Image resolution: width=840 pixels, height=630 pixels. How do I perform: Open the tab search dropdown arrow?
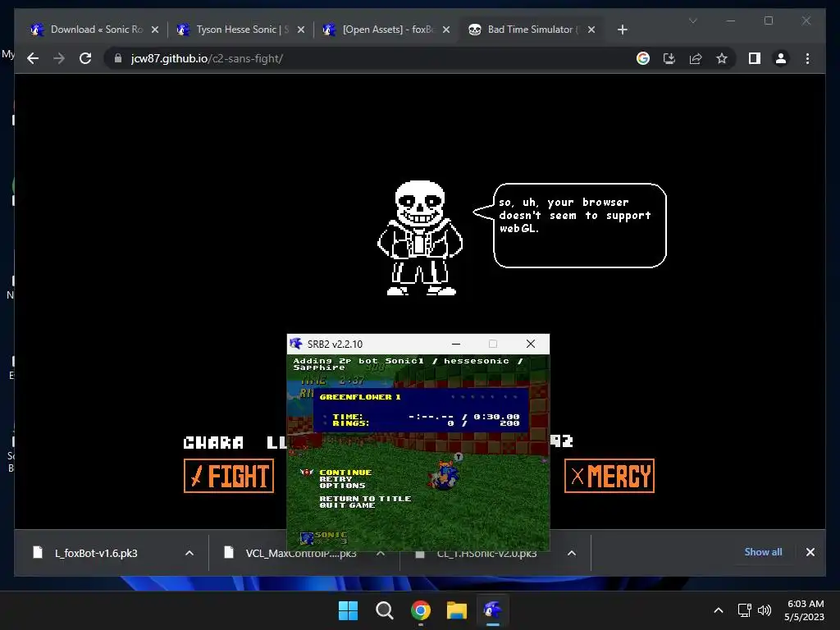(692, 21)
